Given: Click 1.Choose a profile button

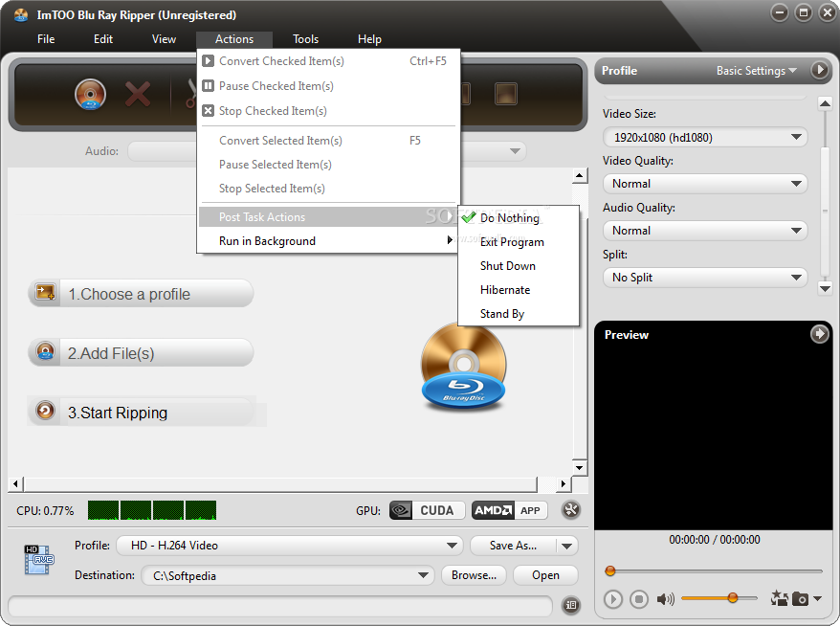Looking at the screenshot, I should (141, 293).
